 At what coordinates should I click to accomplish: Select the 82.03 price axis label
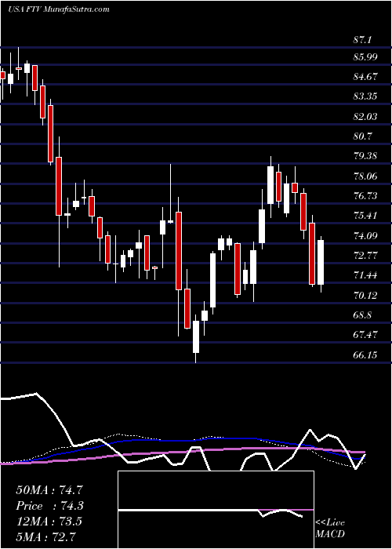pos(366,116)
